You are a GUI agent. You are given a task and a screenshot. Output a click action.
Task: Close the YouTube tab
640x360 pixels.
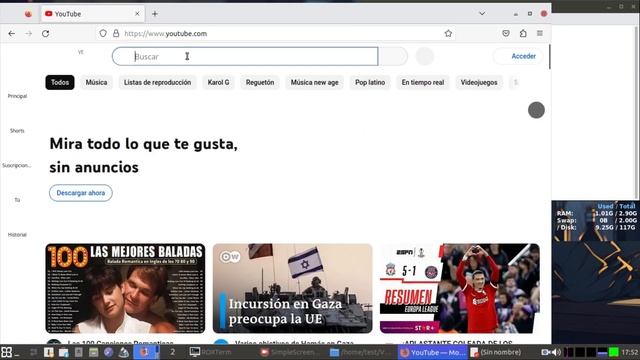137,14
